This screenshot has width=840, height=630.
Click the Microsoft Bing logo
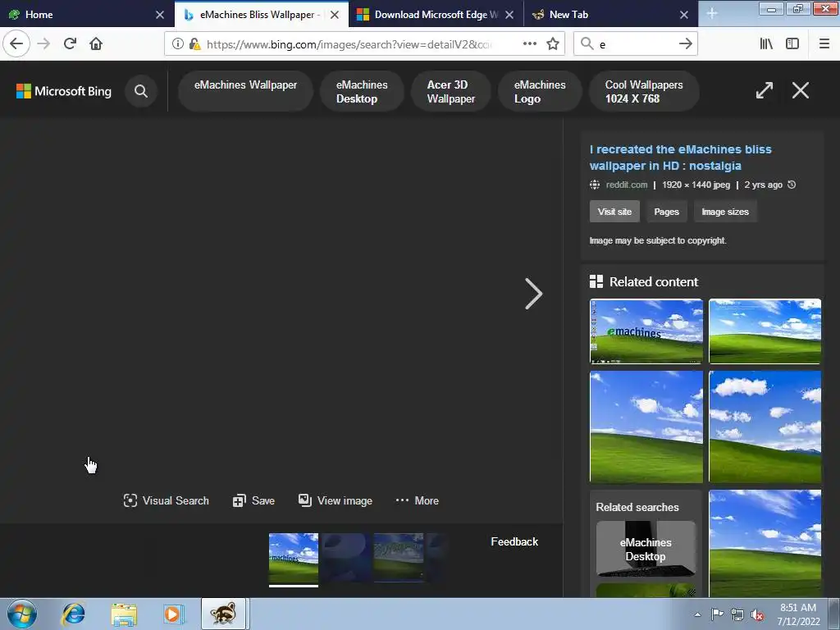(64, 91)
